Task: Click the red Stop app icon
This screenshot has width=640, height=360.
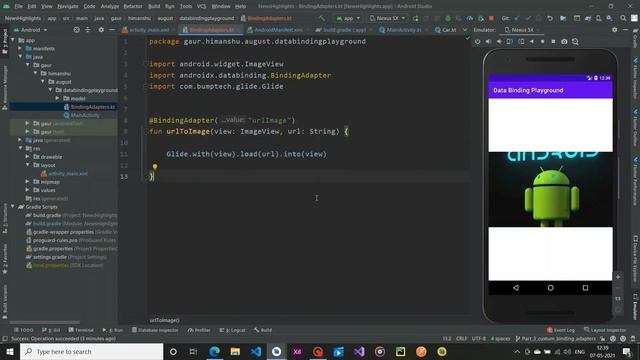Action: tap(491, 18)
